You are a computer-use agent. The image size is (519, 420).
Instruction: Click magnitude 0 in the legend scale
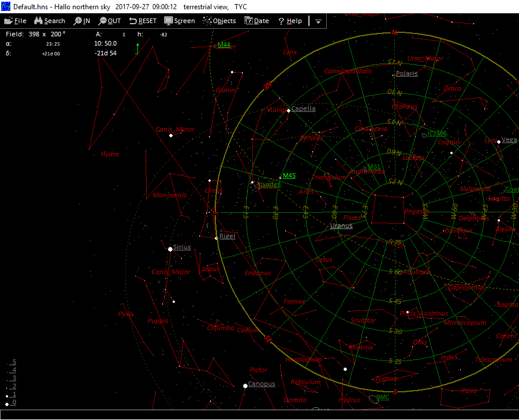(x=14, y=402)
